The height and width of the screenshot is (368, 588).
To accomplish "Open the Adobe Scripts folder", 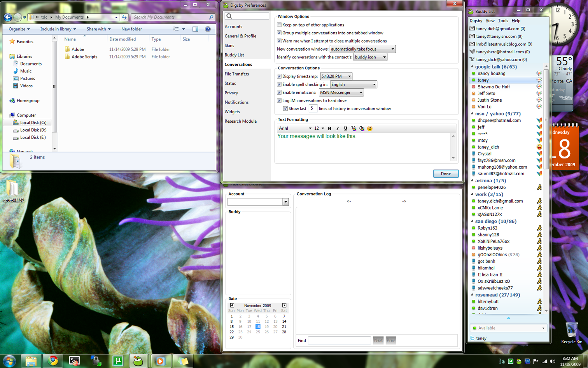I will click(84, 57).
